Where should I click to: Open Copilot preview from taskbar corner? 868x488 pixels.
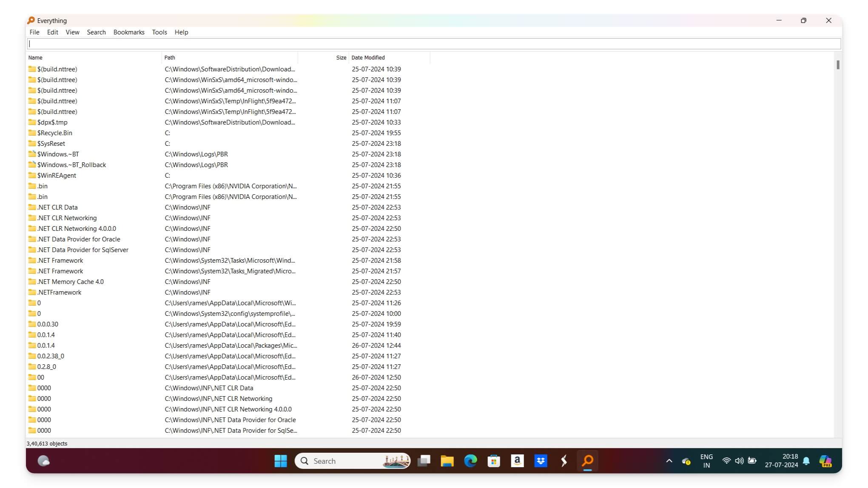click(825, 460)
